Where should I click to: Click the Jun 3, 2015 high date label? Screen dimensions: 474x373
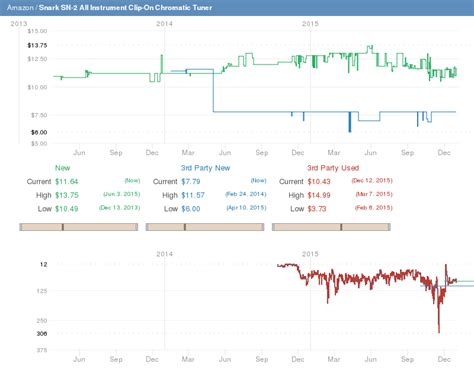122,194
